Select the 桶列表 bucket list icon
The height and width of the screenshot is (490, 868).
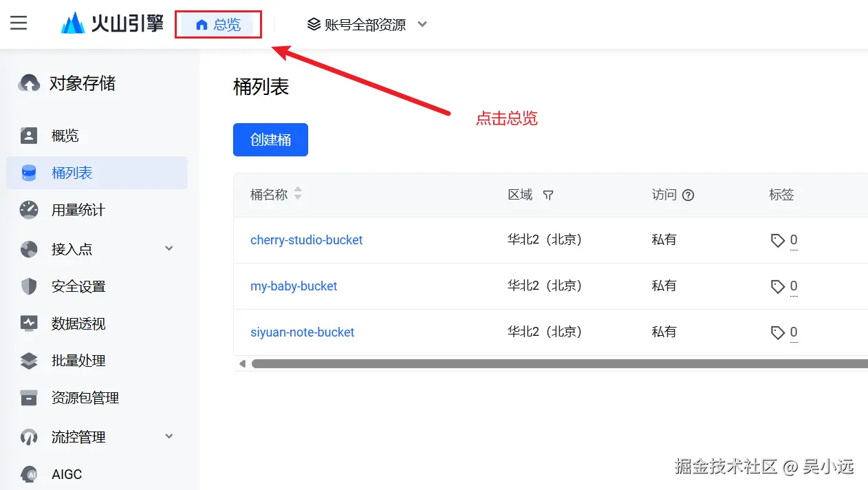(x=28, y=173)
